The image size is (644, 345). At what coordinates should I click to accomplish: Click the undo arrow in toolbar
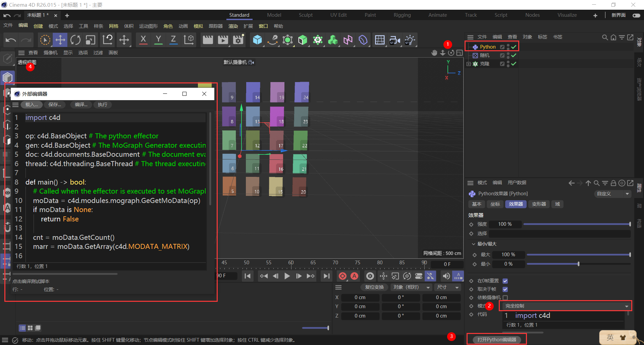point(11,40)
